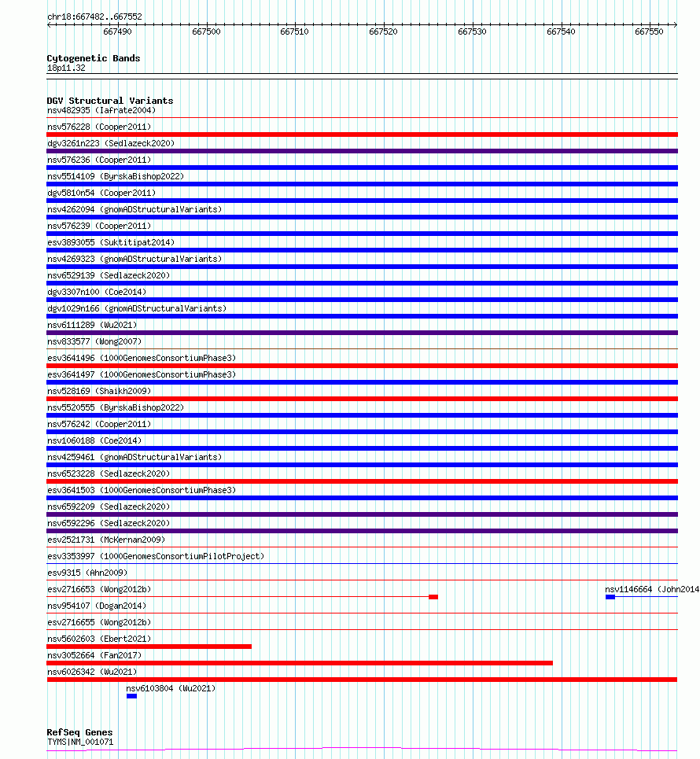Click esv3641496 (1000GenomesConsortiumPhase3) label
Screen dimensions: 700x759
pos(142,358)
